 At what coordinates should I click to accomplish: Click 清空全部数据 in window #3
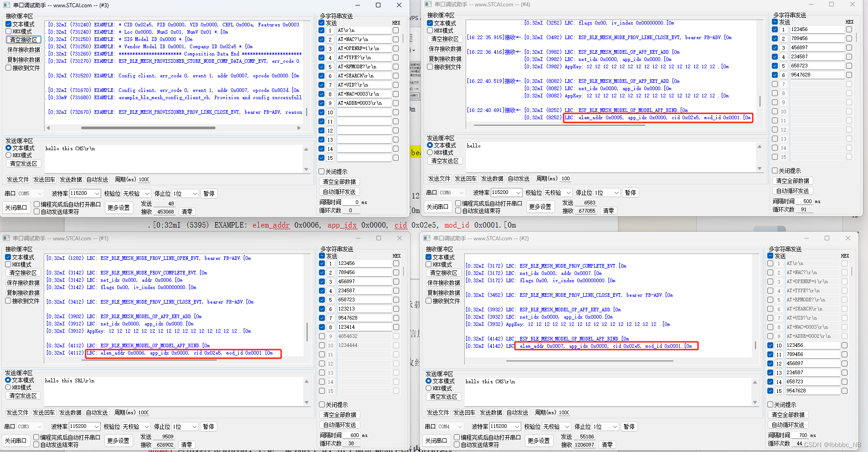[x=339, y=182]
